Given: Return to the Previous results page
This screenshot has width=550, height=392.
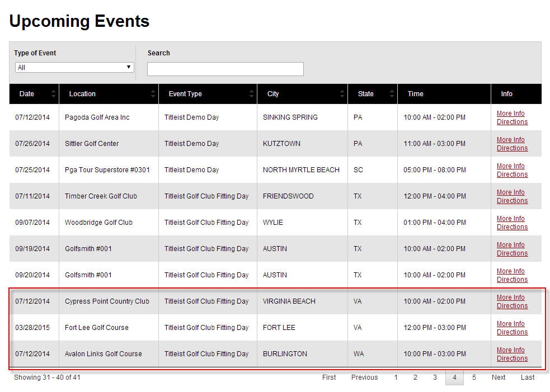Looking at the screenshot, I should (364, 377).
